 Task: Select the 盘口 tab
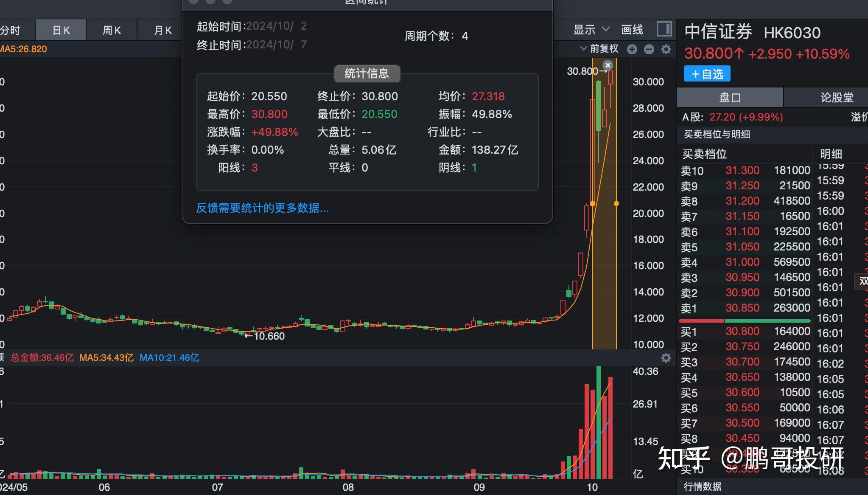(730, 98)
